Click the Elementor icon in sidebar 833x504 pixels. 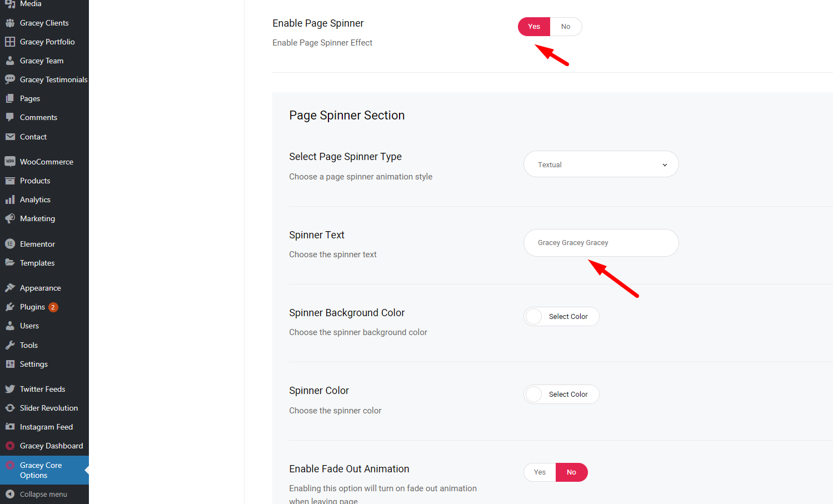click(x=10, y=244)
